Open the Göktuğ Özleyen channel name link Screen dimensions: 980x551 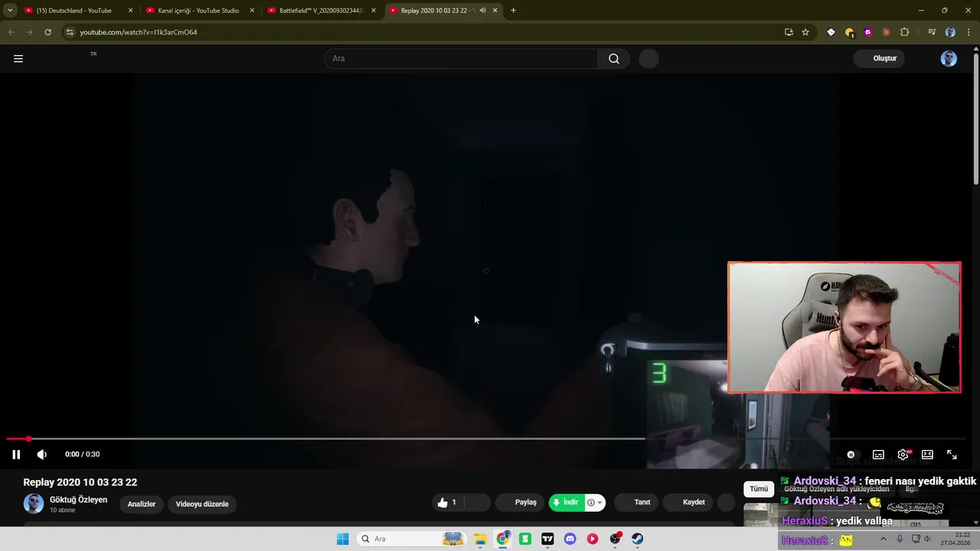click(78, 500)
